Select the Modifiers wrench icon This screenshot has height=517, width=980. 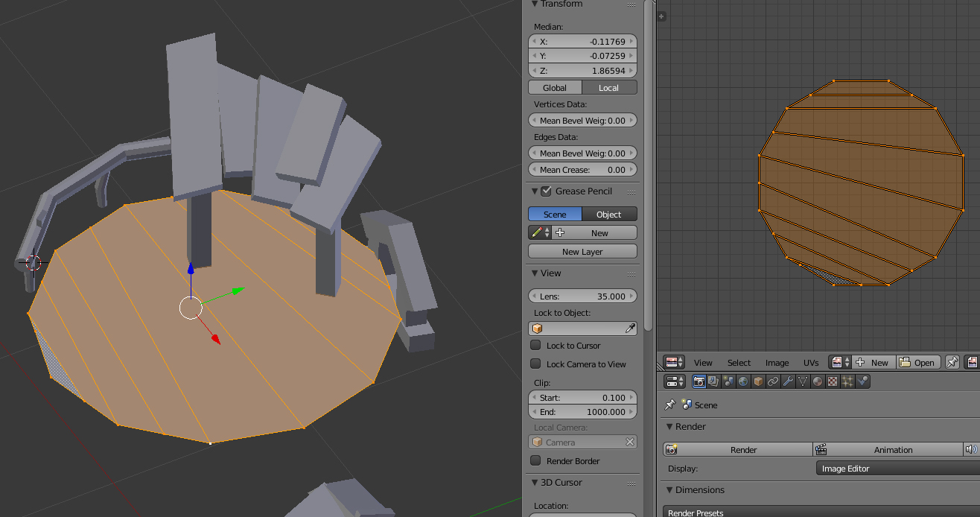point(788,381)
